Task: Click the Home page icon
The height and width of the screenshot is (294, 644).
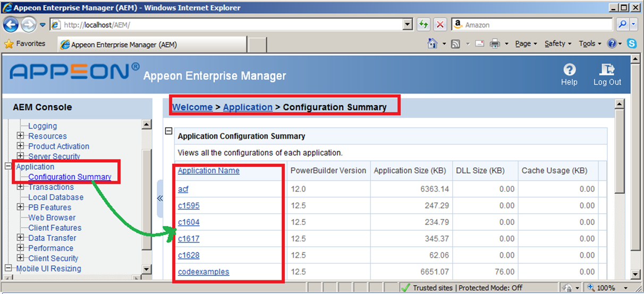Action: point(433,44)
